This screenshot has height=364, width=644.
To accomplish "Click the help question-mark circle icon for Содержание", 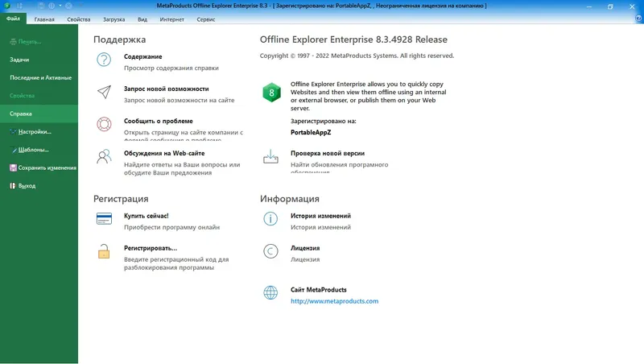I will click(x=104, y=60).
